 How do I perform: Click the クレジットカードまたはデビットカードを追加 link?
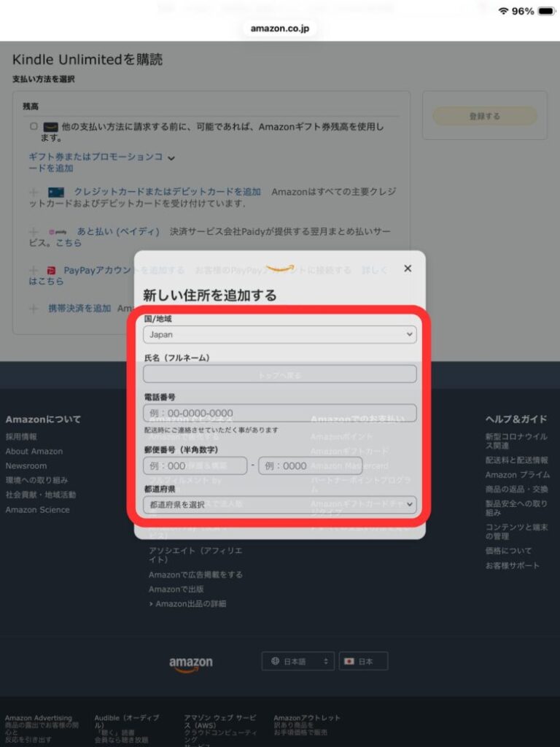(x=167, y=192)
